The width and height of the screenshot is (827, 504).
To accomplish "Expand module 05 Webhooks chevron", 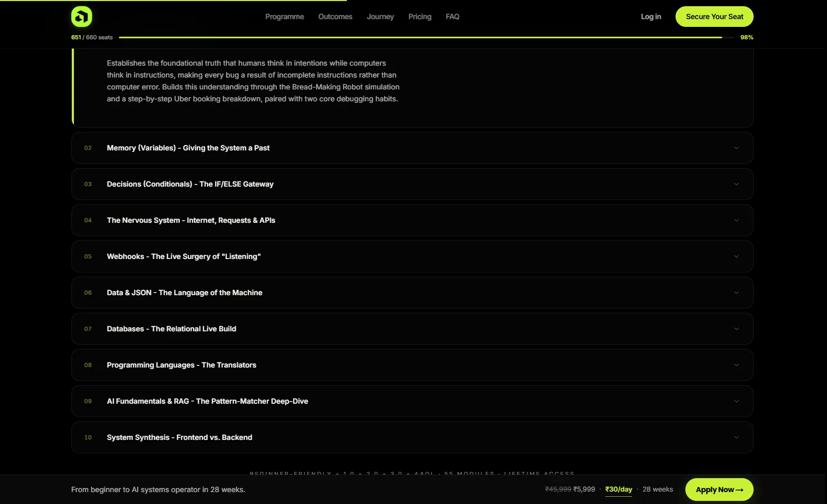I will pyautogui.click(x=737, y=256).
